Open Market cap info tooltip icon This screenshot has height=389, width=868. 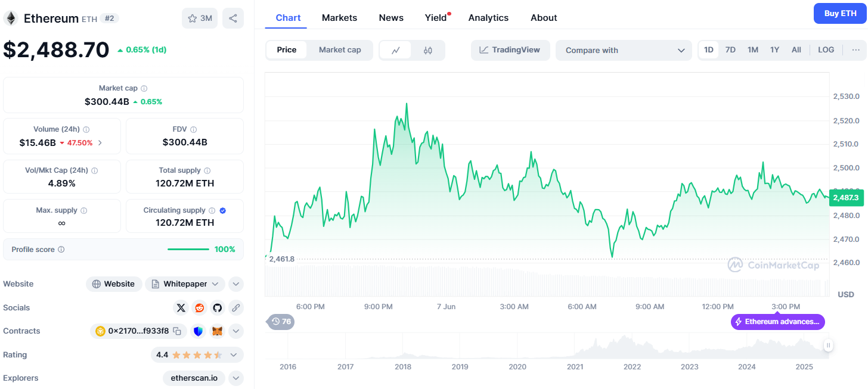tap(144, 88)
